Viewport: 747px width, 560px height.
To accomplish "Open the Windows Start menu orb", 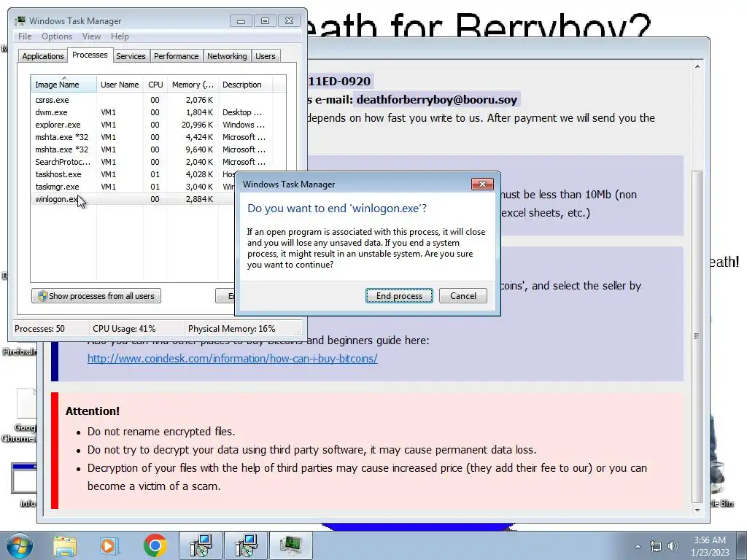I will 20,545.
